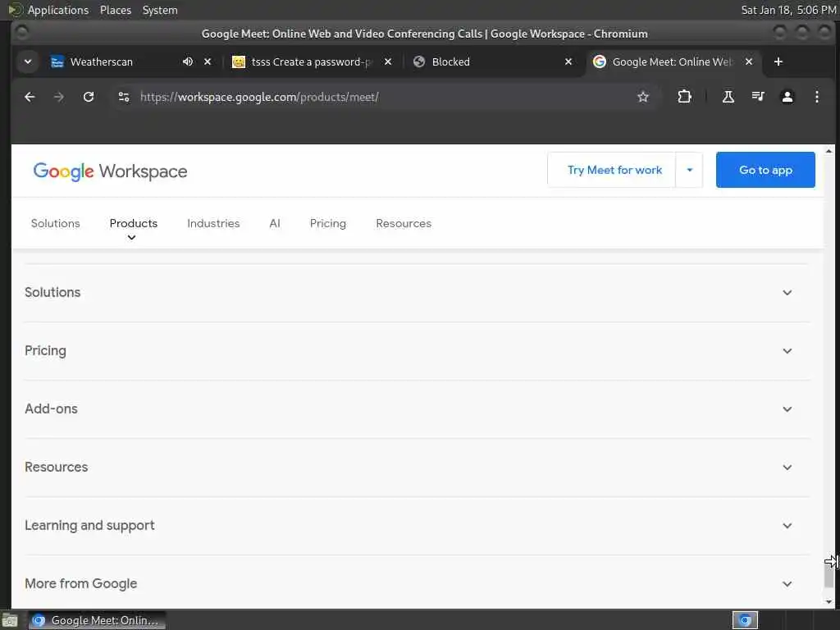Expand the Add-ons section chevron
This screenshot has height=630, width=840.
(x=787, y=409)
